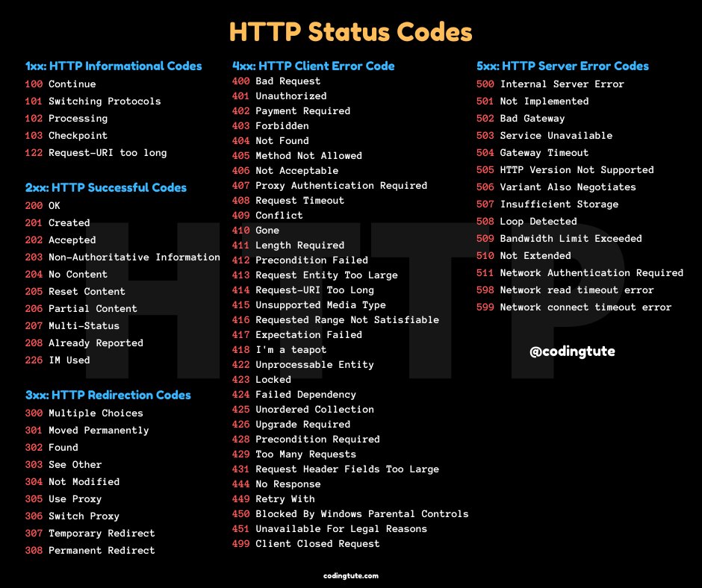Select "400 Bad Request" entry

276,81
